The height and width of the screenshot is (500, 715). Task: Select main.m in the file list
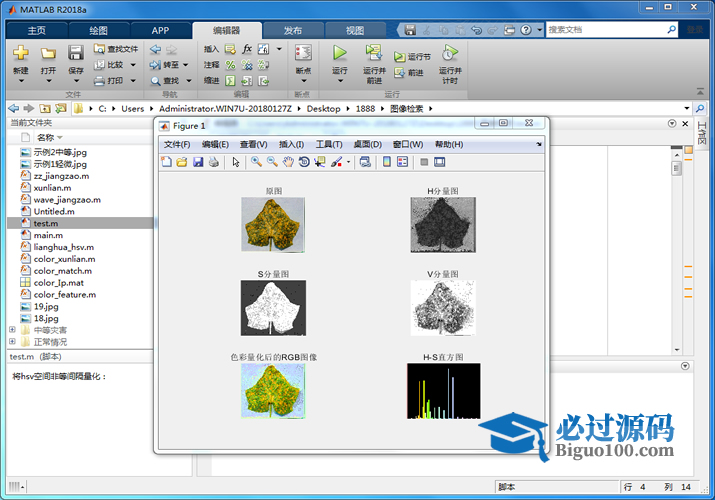(x=48, y=235)
